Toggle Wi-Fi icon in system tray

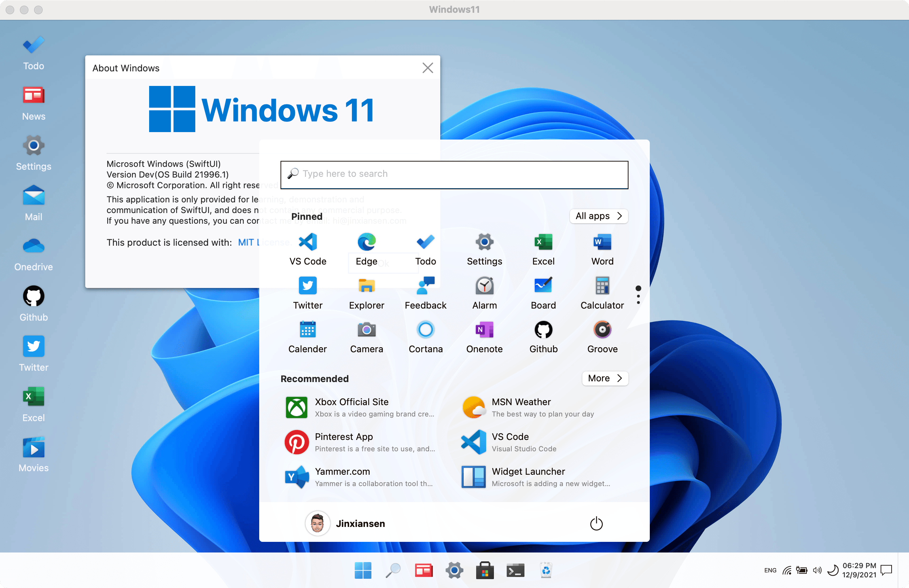[787, 571]
